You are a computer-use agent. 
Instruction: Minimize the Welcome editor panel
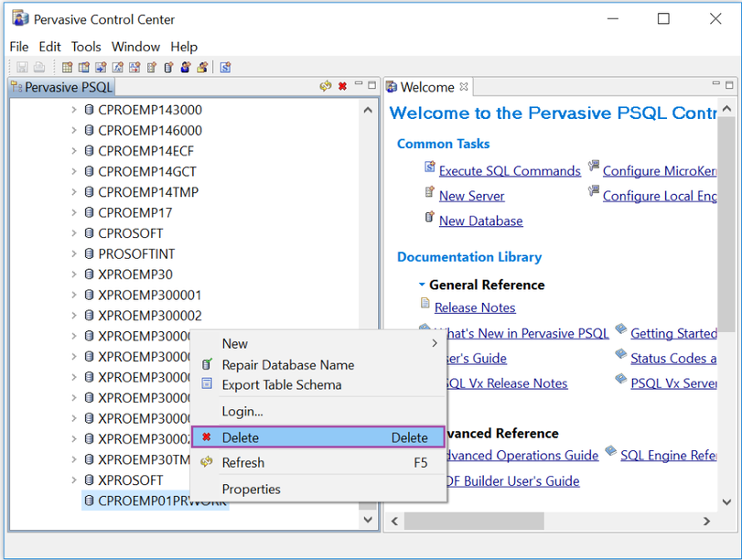pos(716,84)
